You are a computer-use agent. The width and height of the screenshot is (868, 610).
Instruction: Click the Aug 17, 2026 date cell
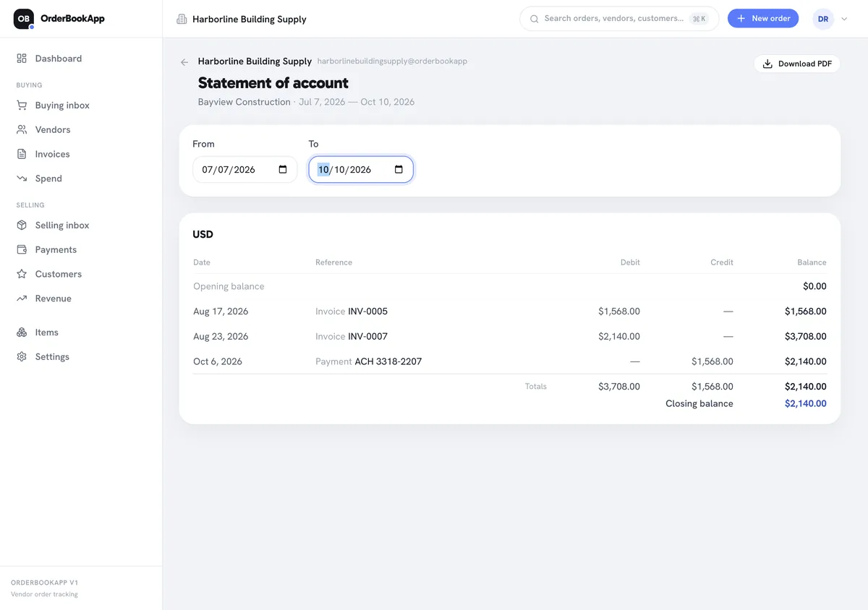click(x=221, y=312)
